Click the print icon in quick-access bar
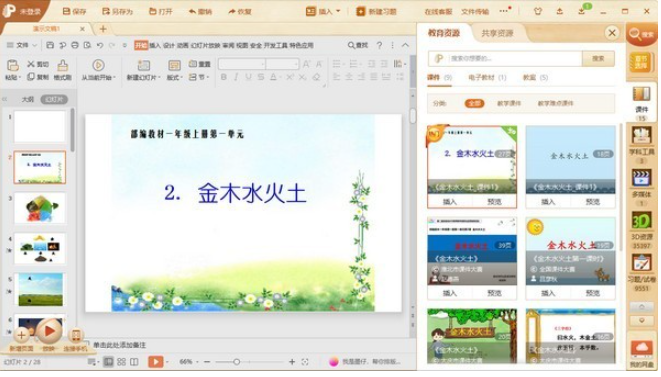Image resolution: width=661 pixels, height=377 pixels. [x=75, y=45]
